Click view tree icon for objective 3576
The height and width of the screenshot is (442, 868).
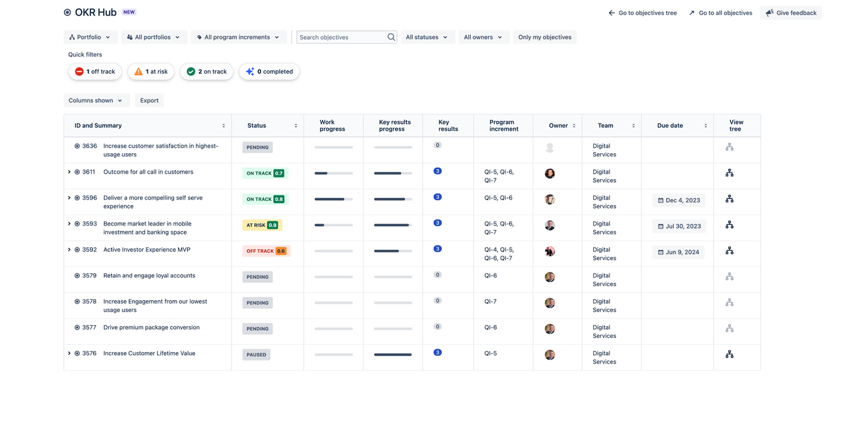point(729,355)
